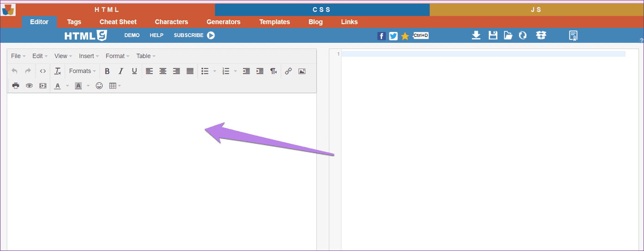Print the document with printer icon
The width and height of the screenshot is (644, 251).
click(16, 86)
